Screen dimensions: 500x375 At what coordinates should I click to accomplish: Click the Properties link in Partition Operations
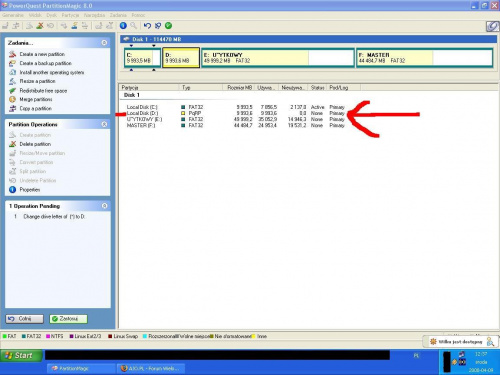30,190
